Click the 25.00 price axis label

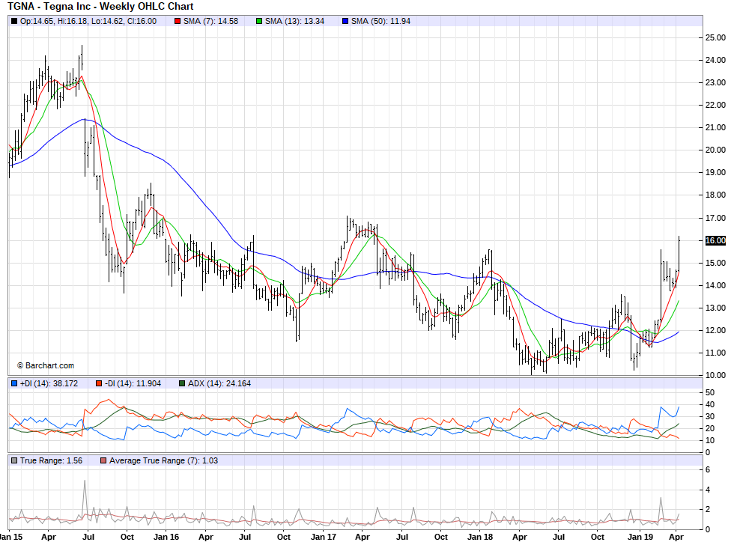[x=715, y=38]
